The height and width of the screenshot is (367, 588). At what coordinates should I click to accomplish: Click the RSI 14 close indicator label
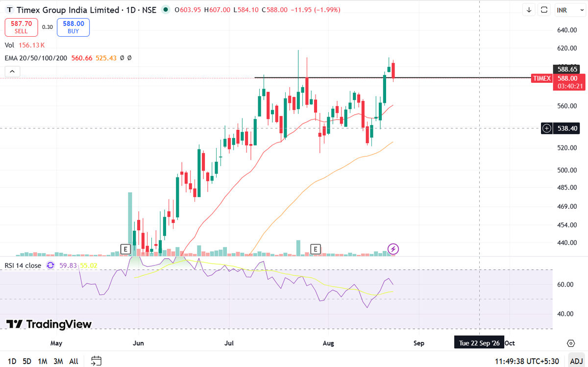click(23, 265)
